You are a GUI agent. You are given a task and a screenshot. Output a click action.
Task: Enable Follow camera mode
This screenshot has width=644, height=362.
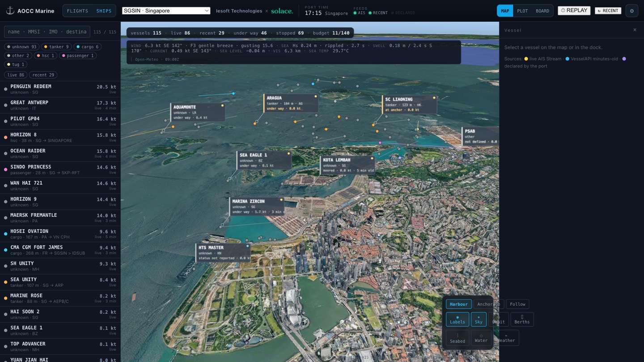coord(517,304)
